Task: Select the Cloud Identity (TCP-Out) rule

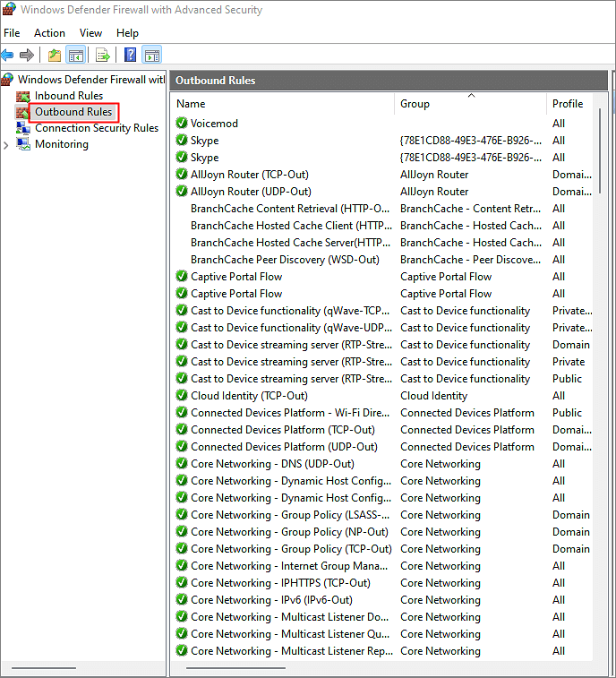Action: coord(249,396)
